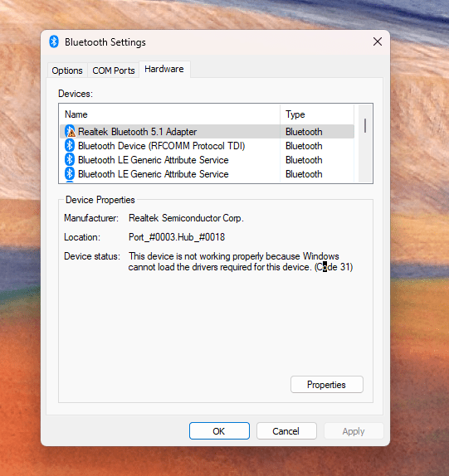Open the COM Ports tab
The height and width of the screenshot is (476, 449).
pyautogui.click(x=114, y=70)
